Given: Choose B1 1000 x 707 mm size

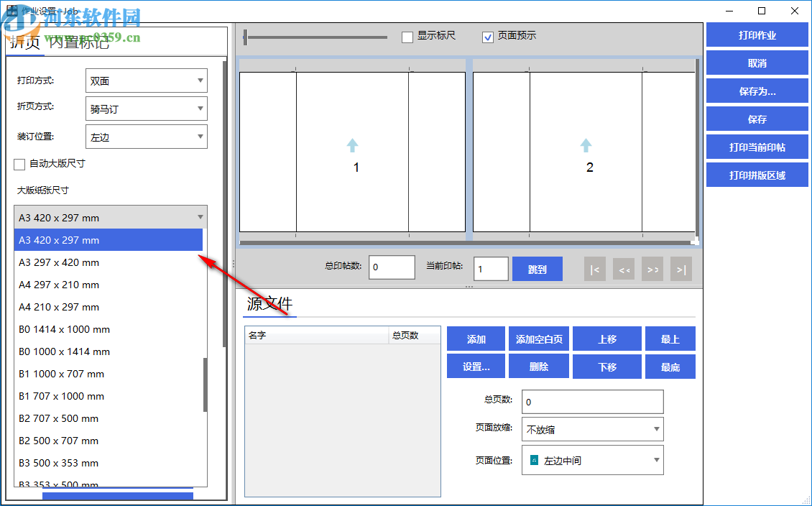Looking at the screenshot, I should [109, 374].
